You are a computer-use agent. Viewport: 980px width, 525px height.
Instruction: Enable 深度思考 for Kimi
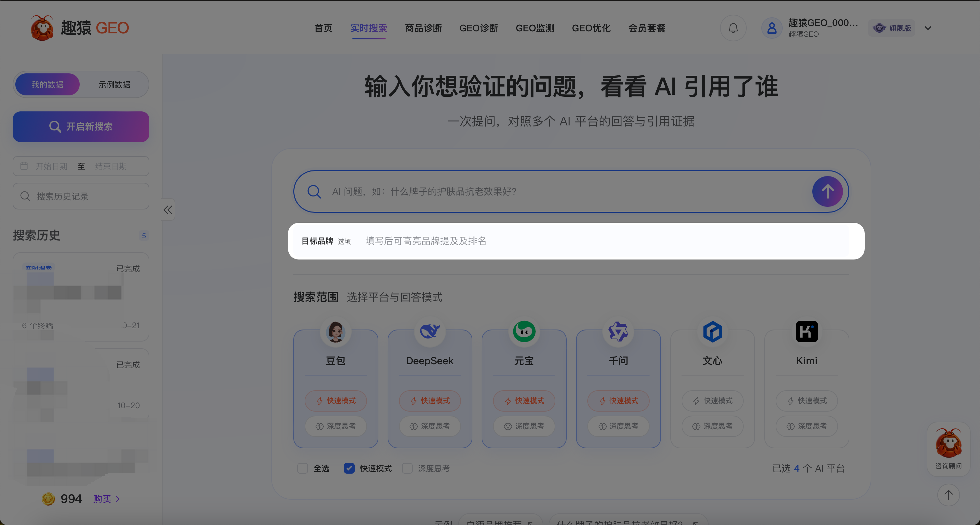coord(807,426)
